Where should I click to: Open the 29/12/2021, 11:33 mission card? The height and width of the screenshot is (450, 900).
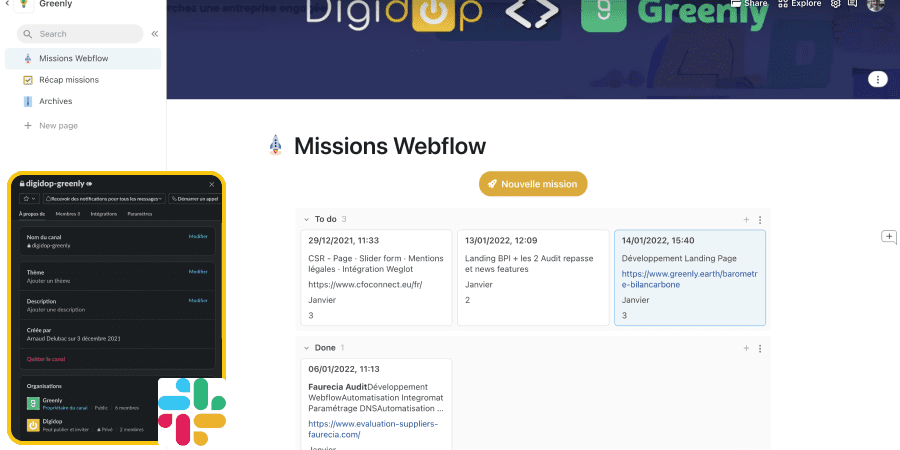coord(377,278)
